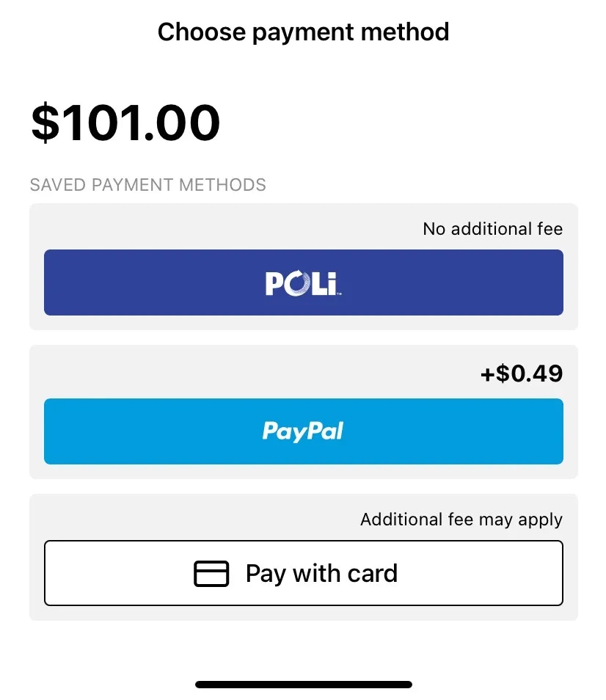Select the card payment panel

tap(304, 557)
